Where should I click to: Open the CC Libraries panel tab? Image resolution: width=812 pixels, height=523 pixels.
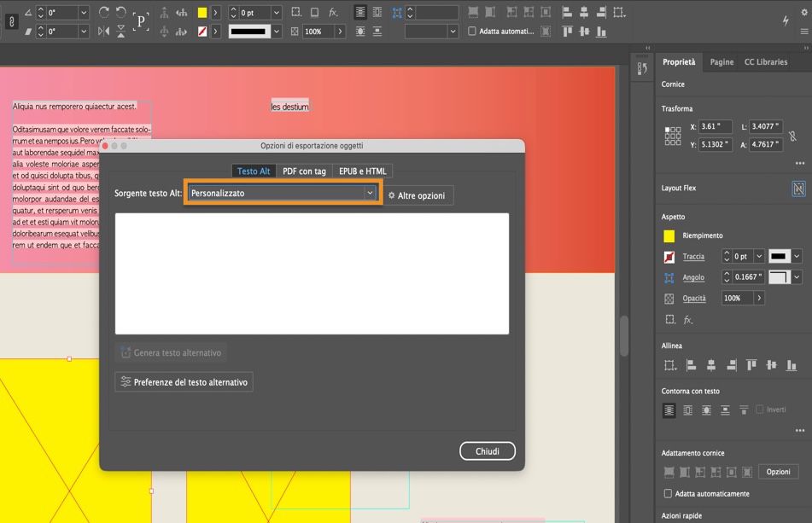pos(766,61)
